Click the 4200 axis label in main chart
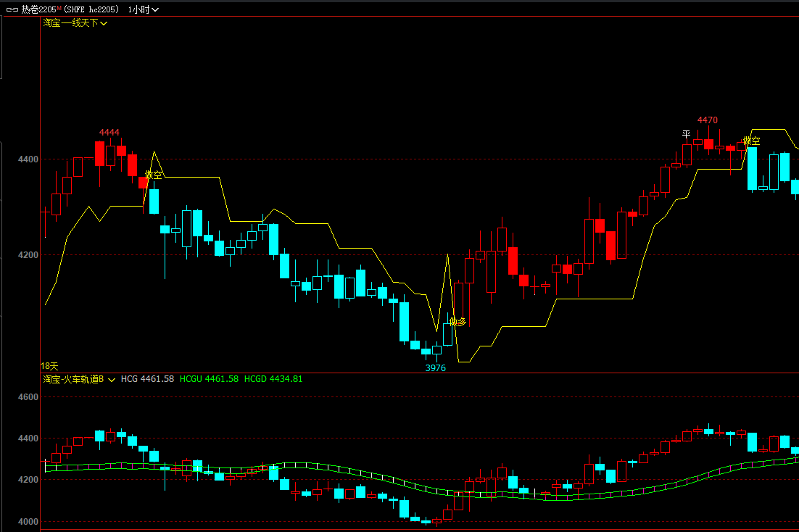 28,255
